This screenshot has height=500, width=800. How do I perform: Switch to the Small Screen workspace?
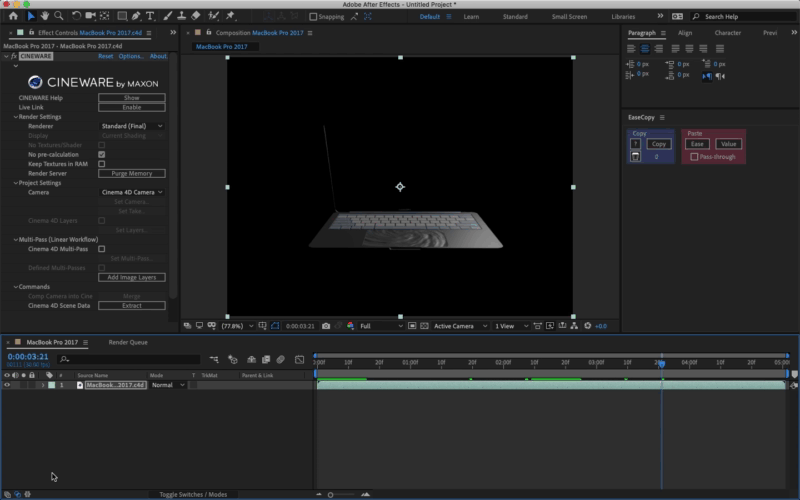569,17
